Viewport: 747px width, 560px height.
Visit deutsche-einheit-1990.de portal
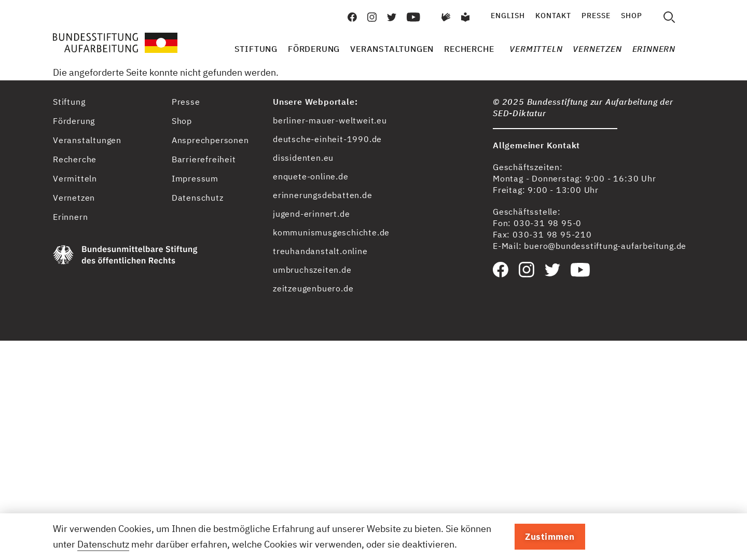click(327, 139)
